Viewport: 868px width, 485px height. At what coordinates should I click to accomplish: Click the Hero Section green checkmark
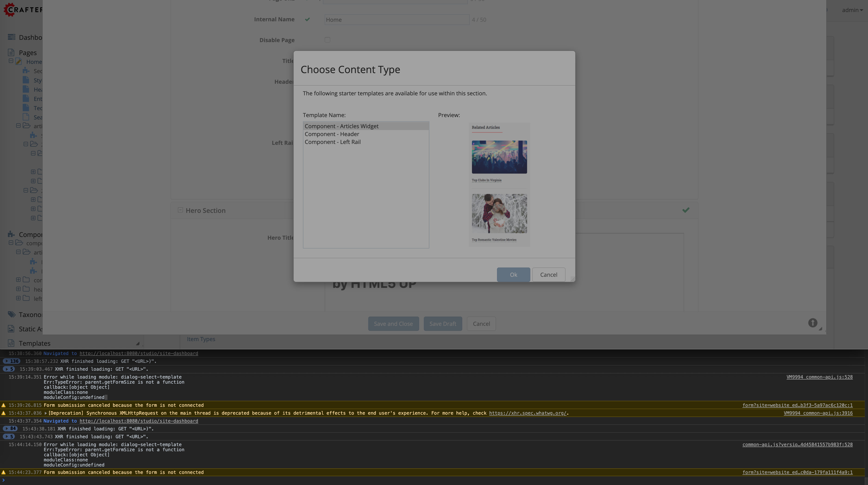pos(686,210)
